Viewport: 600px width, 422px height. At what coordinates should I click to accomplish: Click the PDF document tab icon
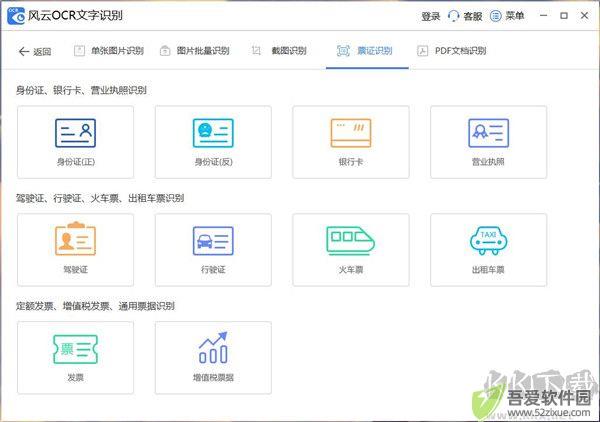(422, 51)
